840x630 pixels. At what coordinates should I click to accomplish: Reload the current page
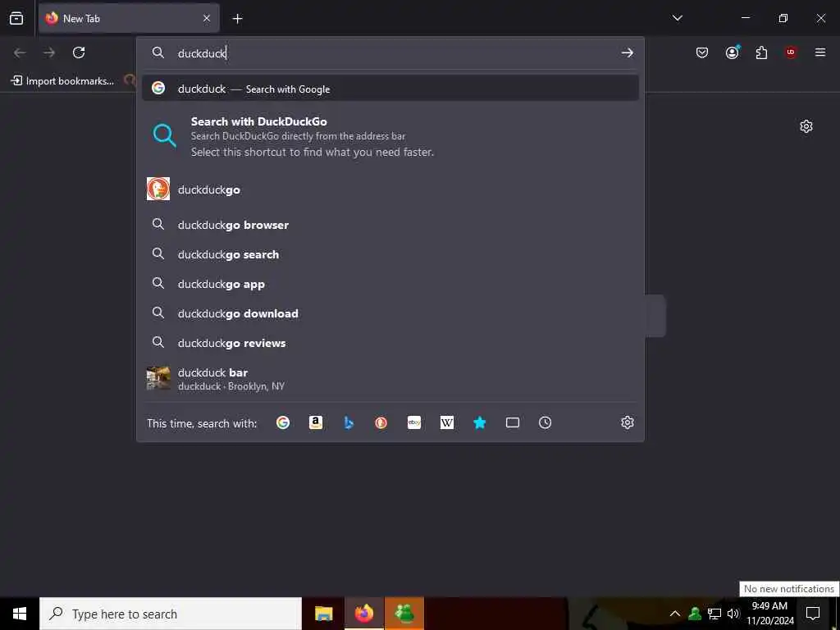click(79, 52)
